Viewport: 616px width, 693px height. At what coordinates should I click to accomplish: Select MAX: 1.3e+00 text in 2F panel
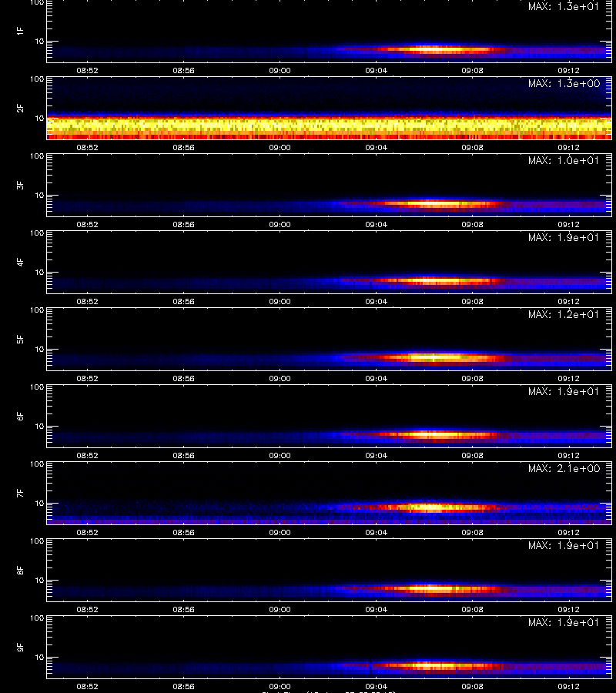(x=564, y=83)
